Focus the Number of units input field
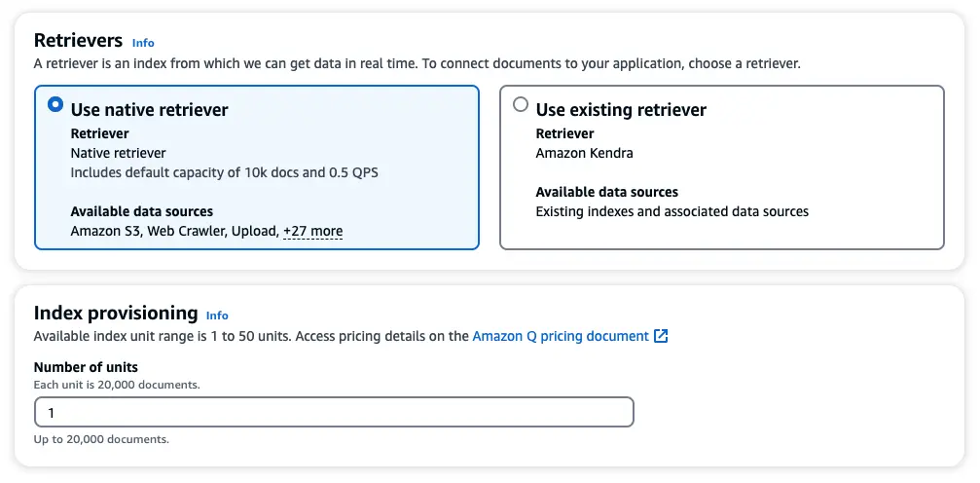Image resolution: width=980 pixels, height=483 pixels. [x=334, y=412]
